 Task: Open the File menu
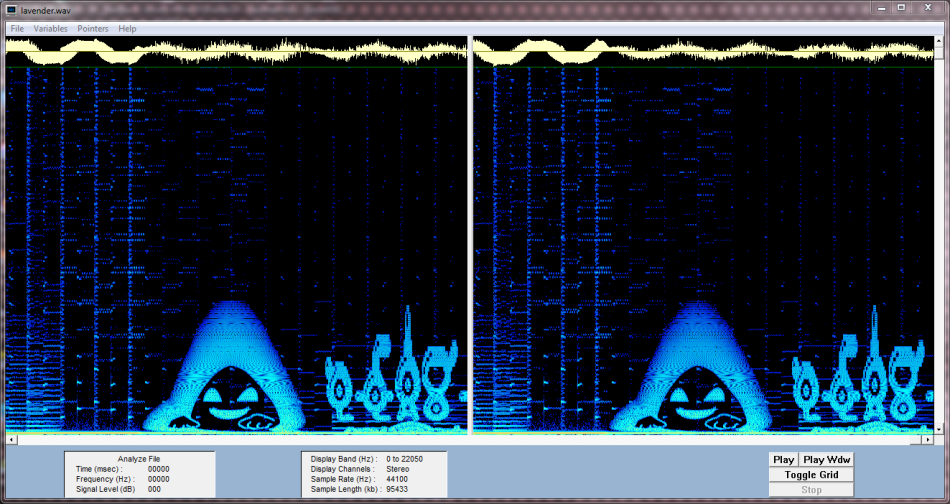pyautogui.click(x=17, y=28)
